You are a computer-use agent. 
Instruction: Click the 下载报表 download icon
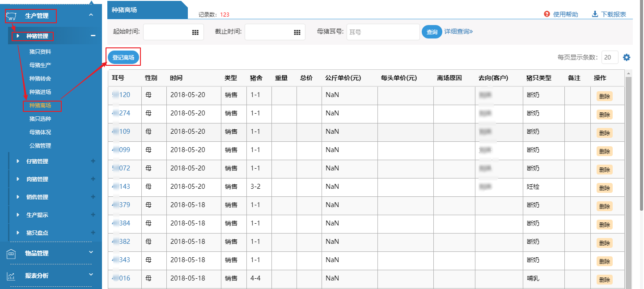595,14
